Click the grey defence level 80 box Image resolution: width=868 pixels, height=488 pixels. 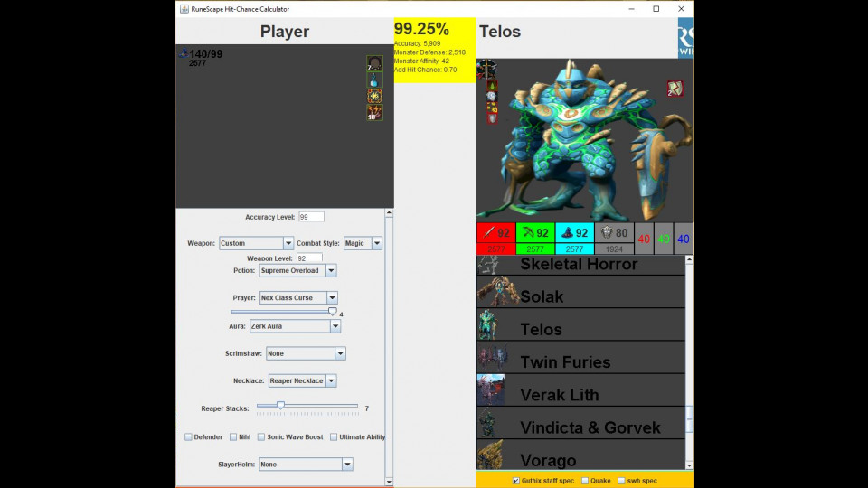point(614,233)
